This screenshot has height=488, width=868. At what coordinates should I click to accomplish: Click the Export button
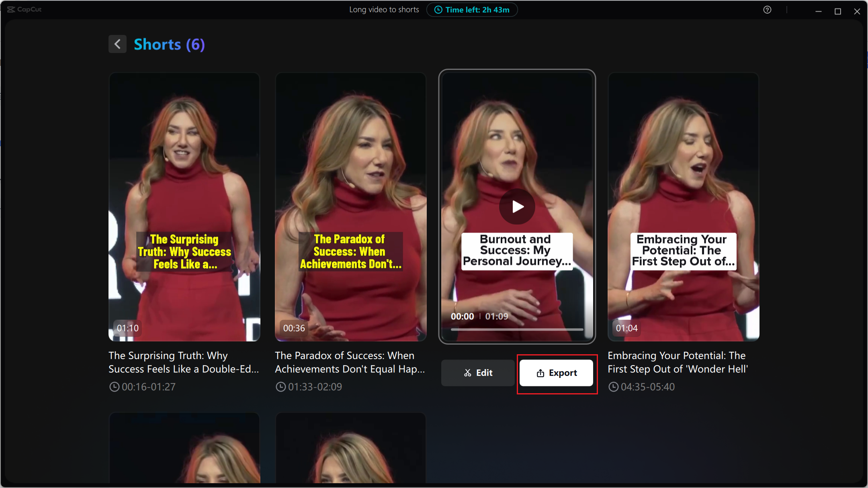[556, 373]
